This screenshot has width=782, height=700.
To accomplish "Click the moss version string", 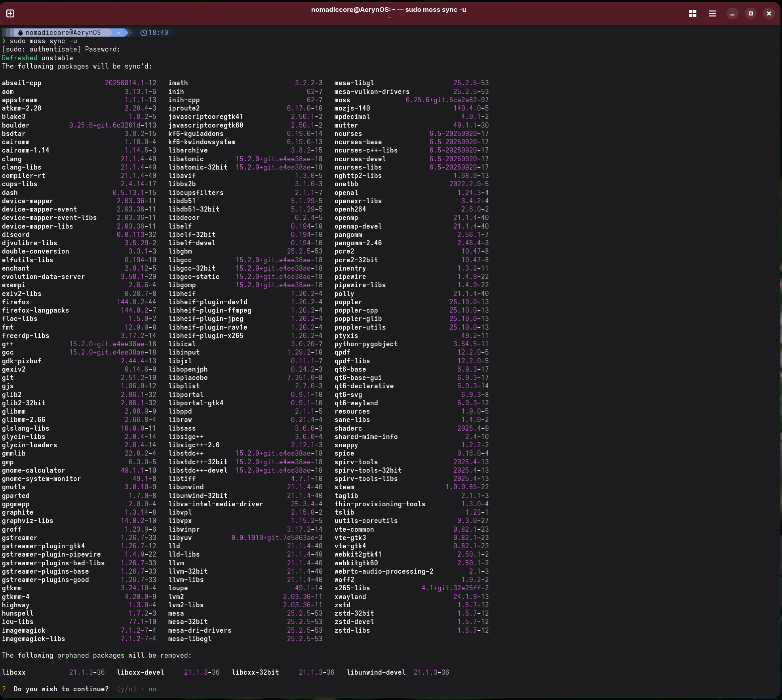I will coord(447,100).
